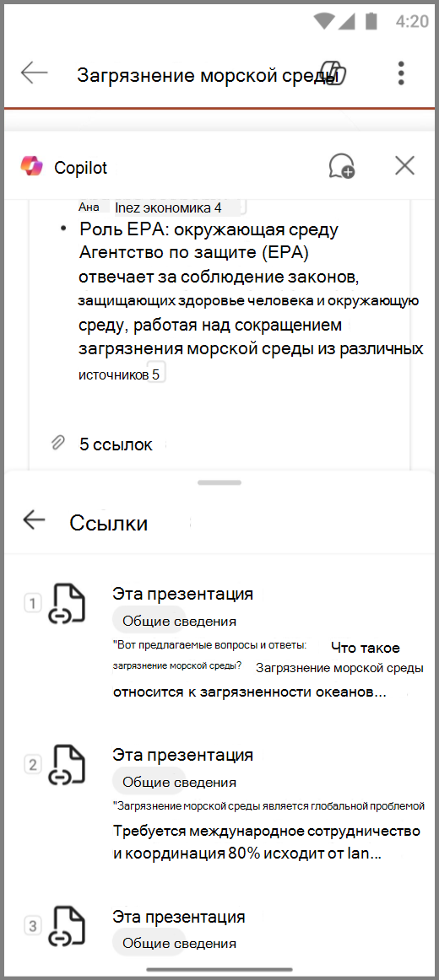This screenshot has width=439, height=980.
Task: Open Copilot from the top bar icon
Action: (x=332, y=75)
